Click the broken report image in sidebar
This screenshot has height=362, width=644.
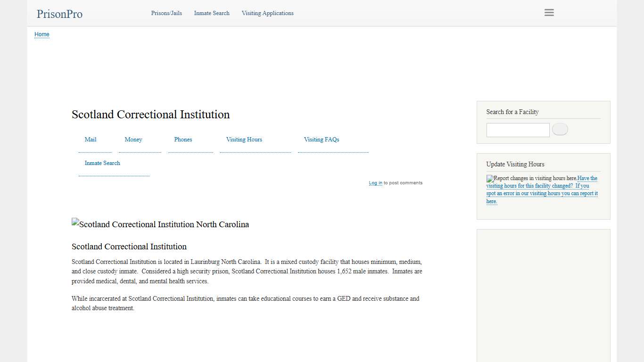pyautogui.click(x=490, y=178)
